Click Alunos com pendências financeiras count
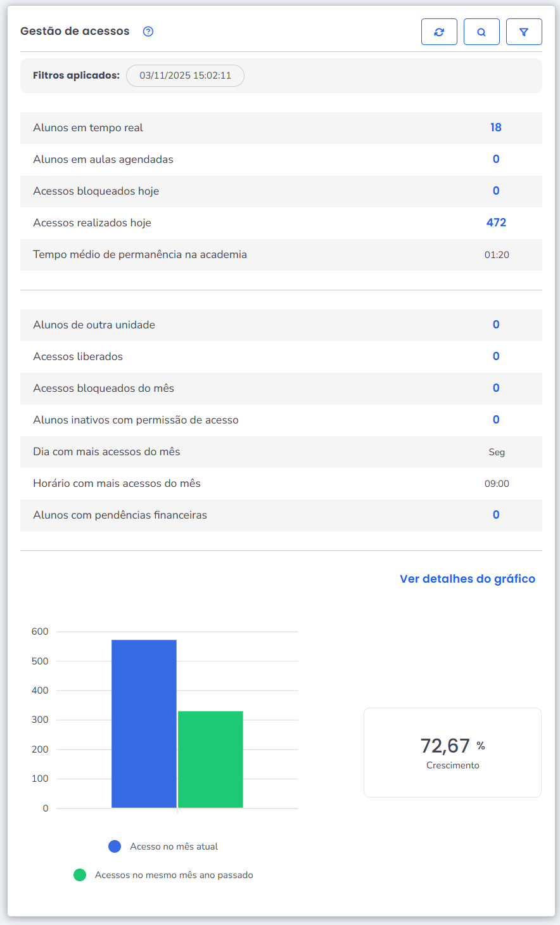 pos(496,515)
